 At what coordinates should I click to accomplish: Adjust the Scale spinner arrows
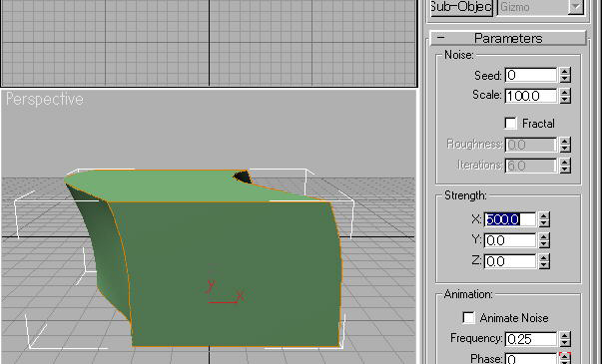click(x=565, y=96)
